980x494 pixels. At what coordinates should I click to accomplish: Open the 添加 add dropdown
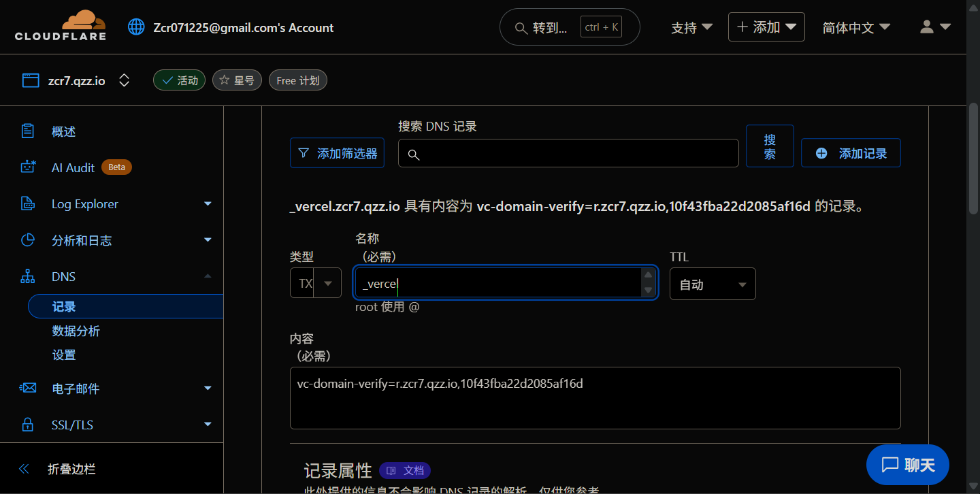[766, 27]
